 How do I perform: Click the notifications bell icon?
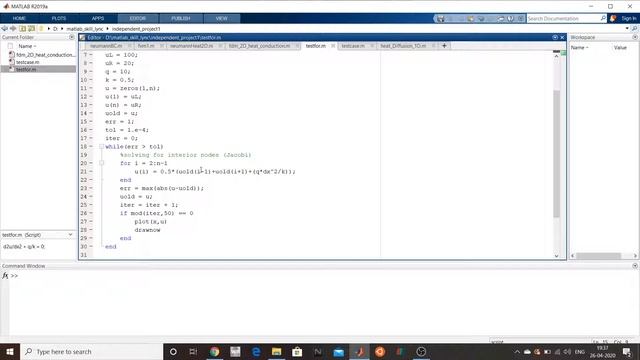(613, 18)
